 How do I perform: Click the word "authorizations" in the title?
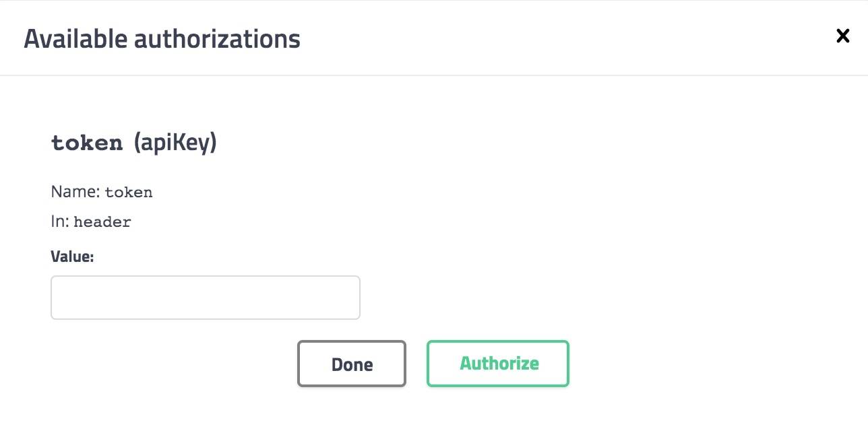pyautogui.click(x=217, y=38)
